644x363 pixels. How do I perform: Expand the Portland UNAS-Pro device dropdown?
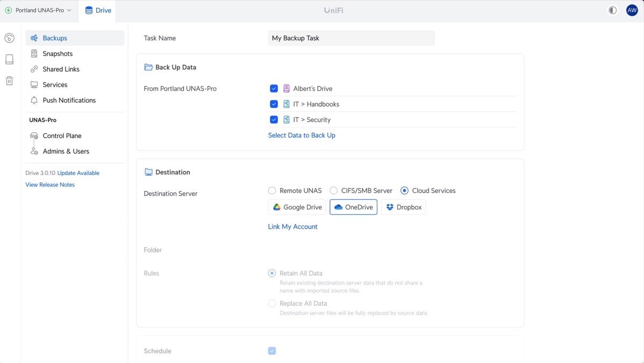(x=39, y=10)
